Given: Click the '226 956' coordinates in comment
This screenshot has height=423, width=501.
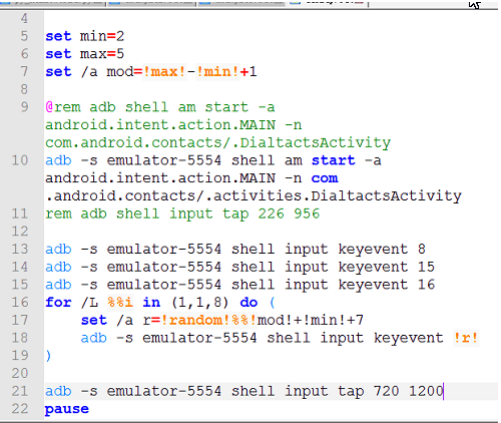Looking at the screenshot, I should (289, 214).
